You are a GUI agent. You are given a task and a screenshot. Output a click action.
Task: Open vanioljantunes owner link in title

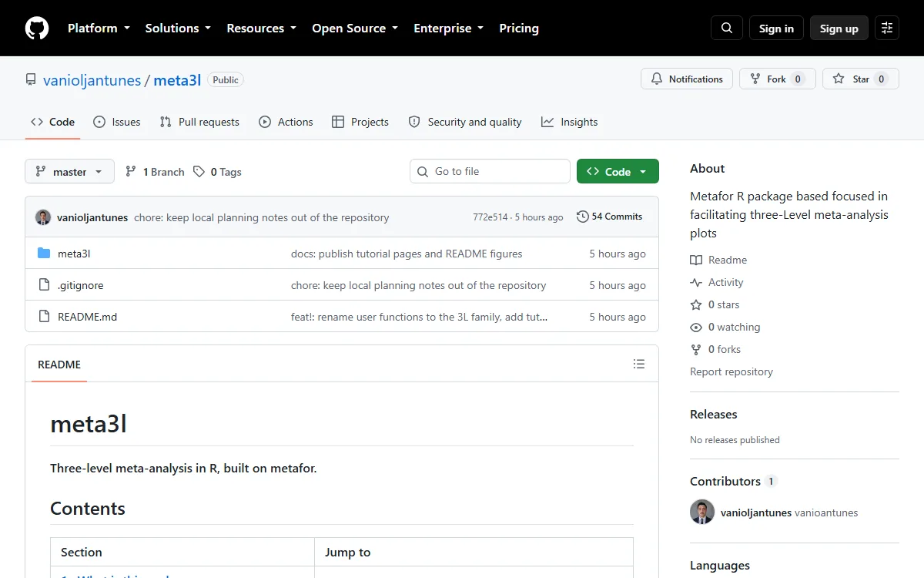[92, 80]
